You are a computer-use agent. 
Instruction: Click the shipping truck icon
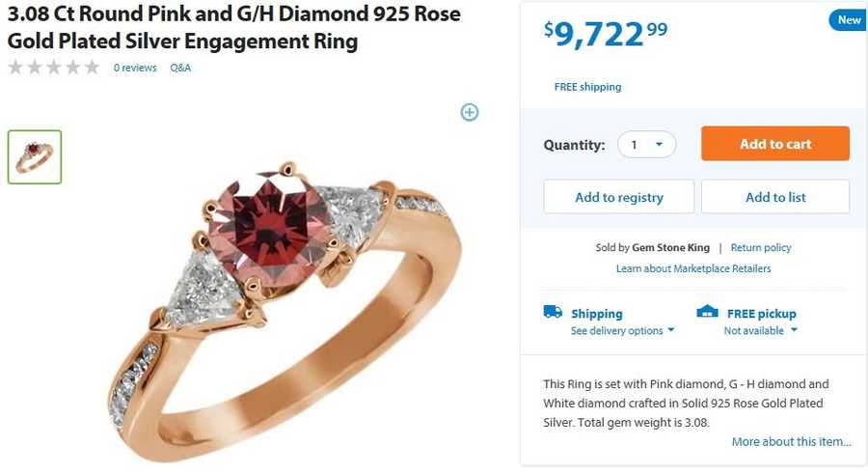pyautogui.click(x=553, y=312)
